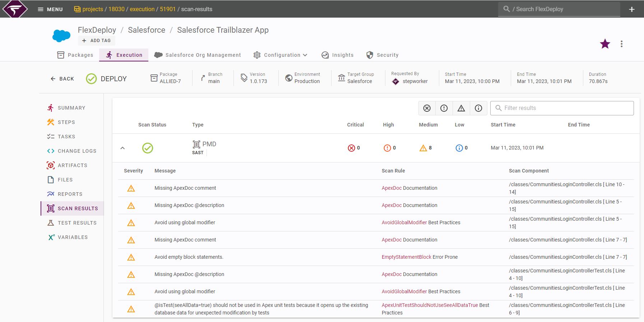
Task: Click the Scan Component column header
Action: (x=529, y=171)
